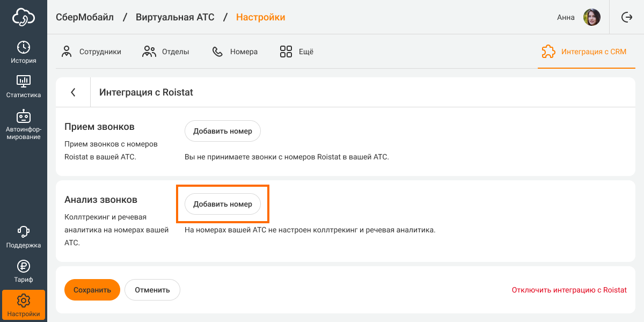
Task: Switch to the Отделы tab
Action: tap(166, 52)
